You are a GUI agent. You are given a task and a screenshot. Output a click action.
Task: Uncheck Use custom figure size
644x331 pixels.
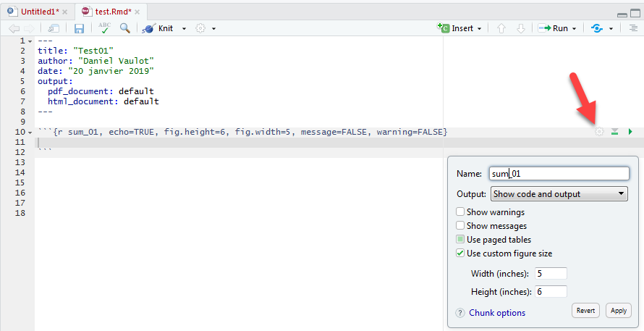click(x=460, y=254)
